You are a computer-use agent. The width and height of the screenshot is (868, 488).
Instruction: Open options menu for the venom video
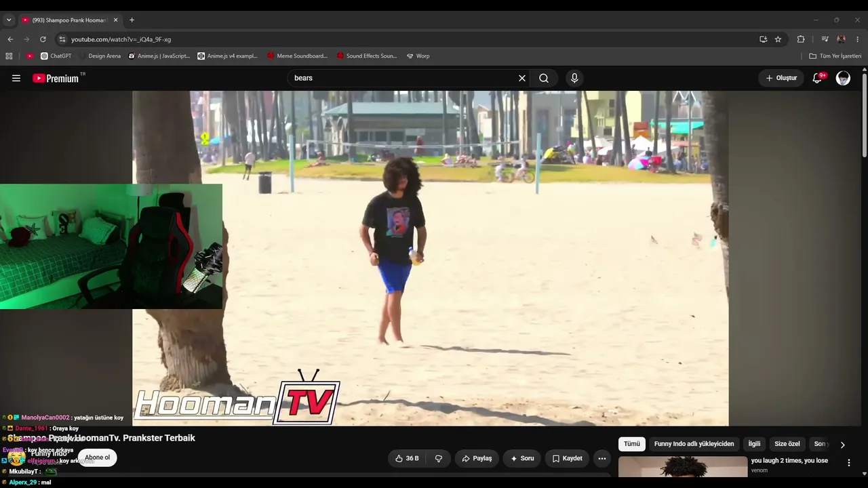[848, 463]
